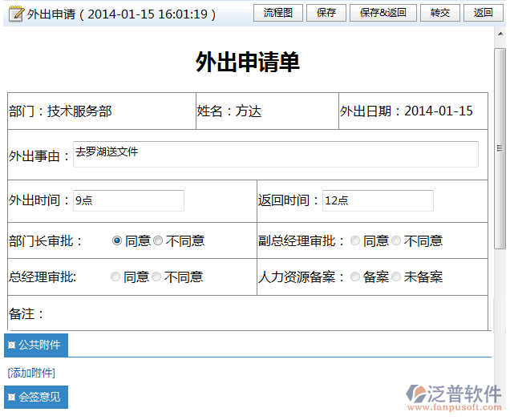Screen dimensions: 510x420
Task: Select 同意 for 总经理审批
Action: coord(115,277)
